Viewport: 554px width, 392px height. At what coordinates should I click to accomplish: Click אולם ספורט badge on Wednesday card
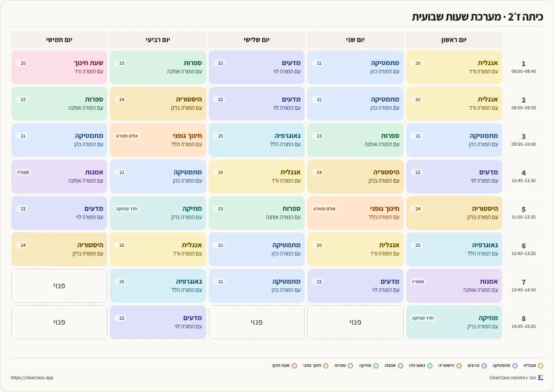pyautogui.click(x=127, y=136)
